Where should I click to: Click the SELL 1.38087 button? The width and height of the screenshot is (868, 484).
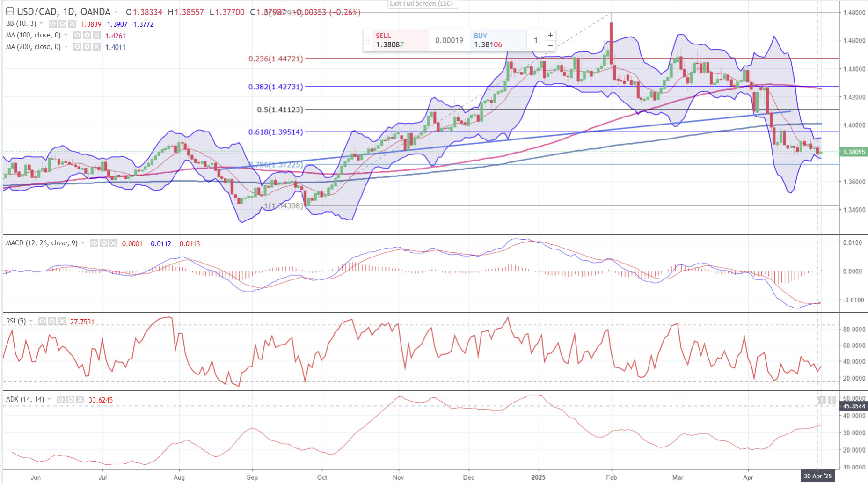tap(396, 40)
